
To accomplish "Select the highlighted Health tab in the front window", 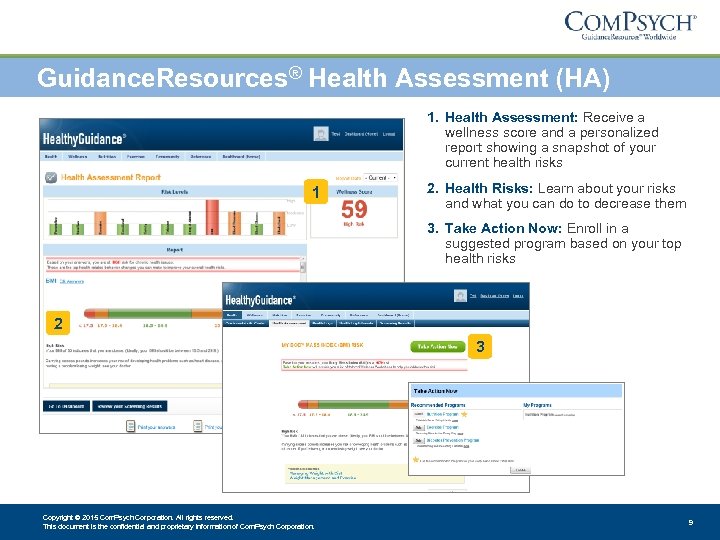I will (232, 315).
